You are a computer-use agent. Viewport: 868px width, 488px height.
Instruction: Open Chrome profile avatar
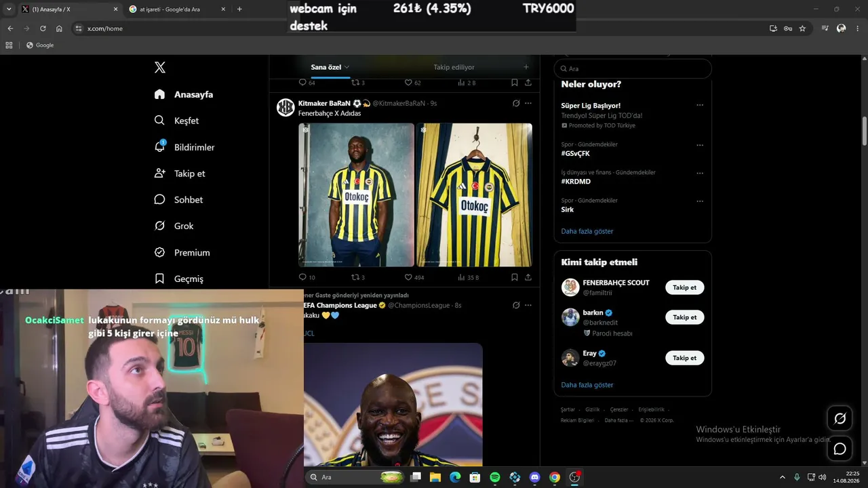(x=842, y=28)
